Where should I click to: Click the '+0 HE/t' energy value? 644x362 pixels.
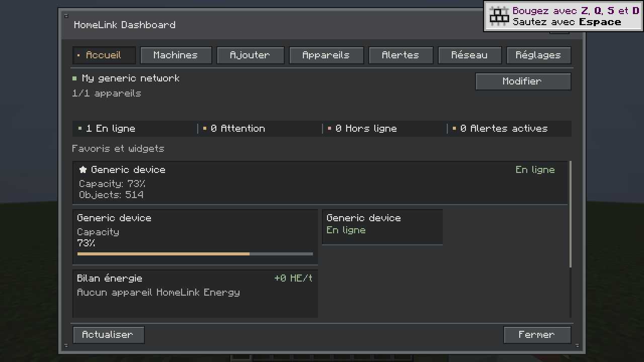[x=293, y=279]
